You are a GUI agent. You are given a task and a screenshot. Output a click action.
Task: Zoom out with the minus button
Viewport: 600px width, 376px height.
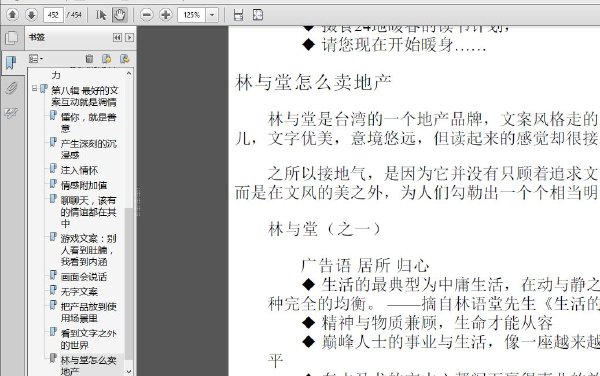(x=147, y=15)
